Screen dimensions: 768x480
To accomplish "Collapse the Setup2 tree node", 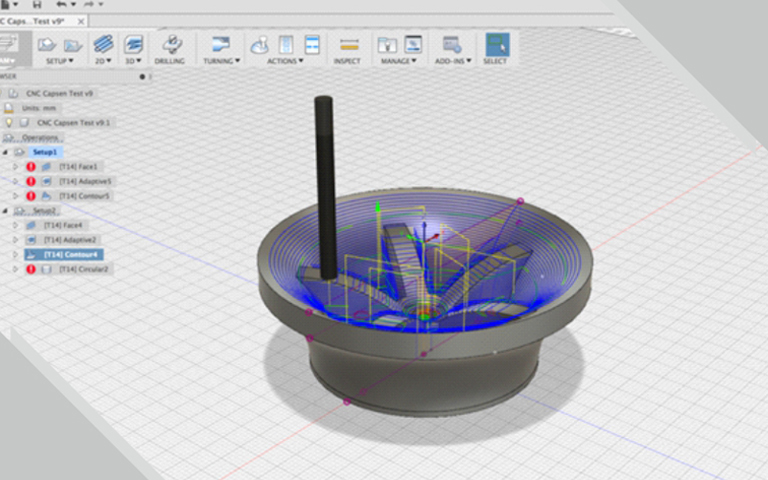I will click(x=5, y=211).
